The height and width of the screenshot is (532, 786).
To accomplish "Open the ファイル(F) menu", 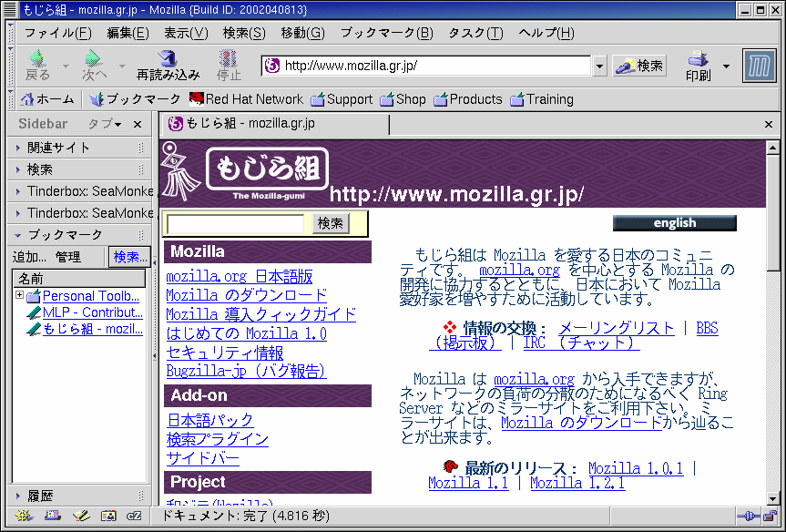I will (58, 33).
